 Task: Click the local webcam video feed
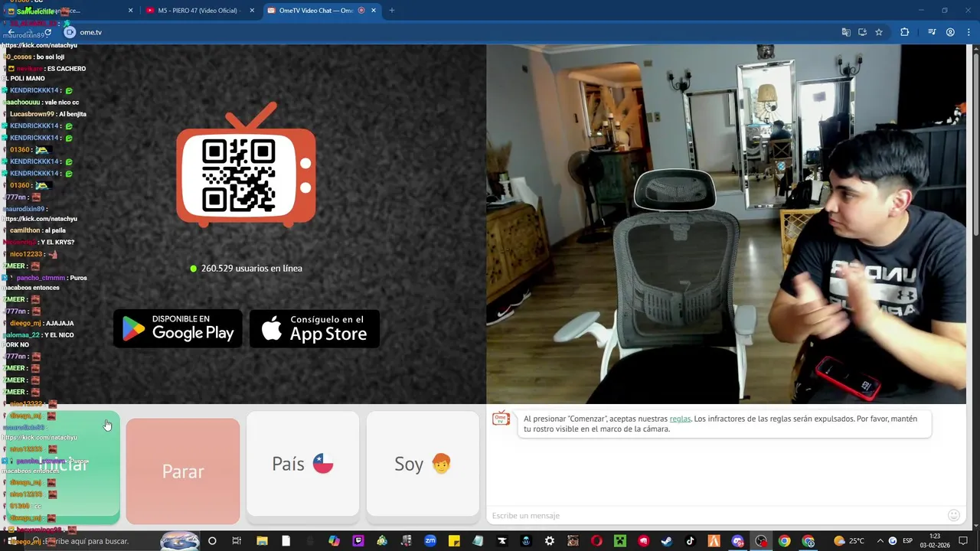click(726, 224)
